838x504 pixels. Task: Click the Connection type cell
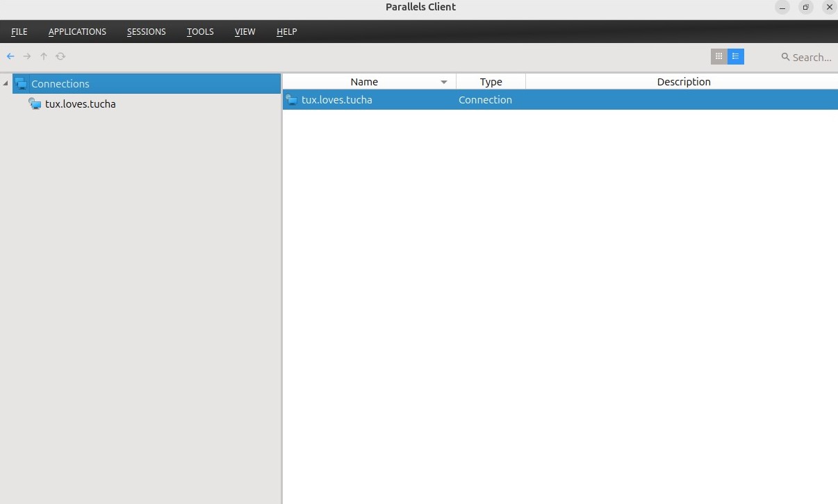coord(485,100)
